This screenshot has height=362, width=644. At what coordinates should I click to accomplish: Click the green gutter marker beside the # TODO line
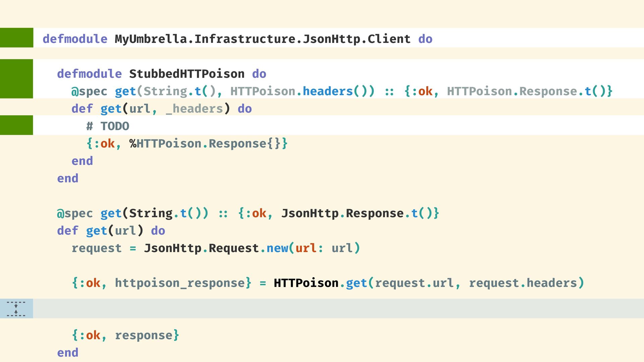coord(16,125)
